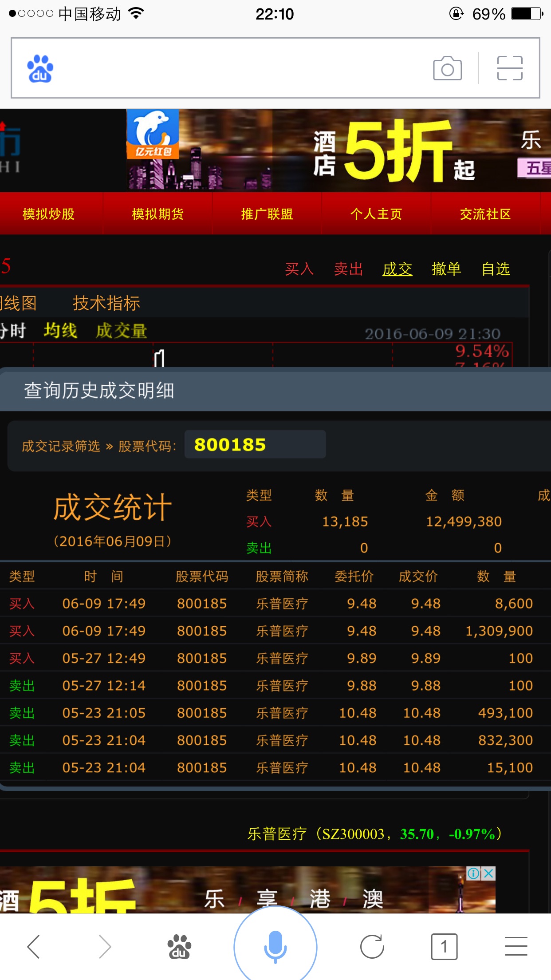
Task: Open the tab switcher showing 1
Action: point(444,946)
